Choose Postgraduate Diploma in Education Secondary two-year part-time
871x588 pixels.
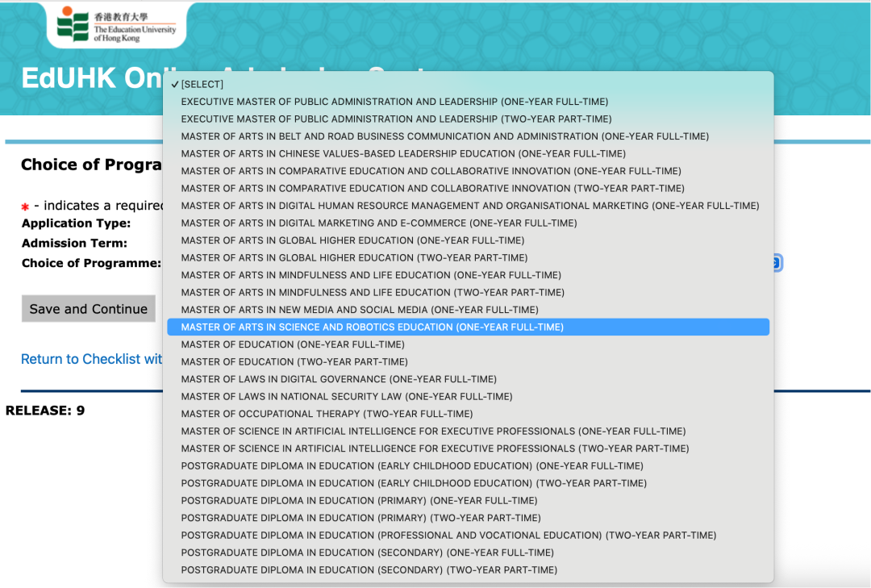369,570
